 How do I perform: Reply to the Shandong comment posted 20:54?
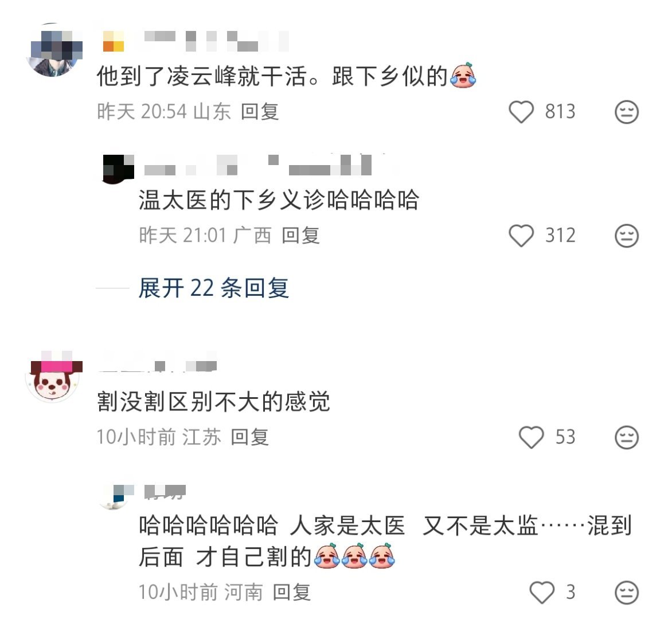[x=260, y=112]
